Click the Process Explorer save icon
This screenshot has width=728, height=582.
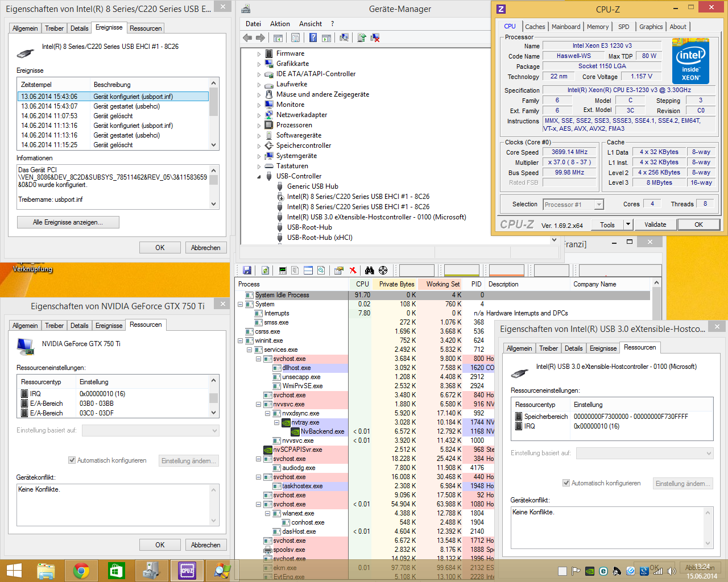247,271
